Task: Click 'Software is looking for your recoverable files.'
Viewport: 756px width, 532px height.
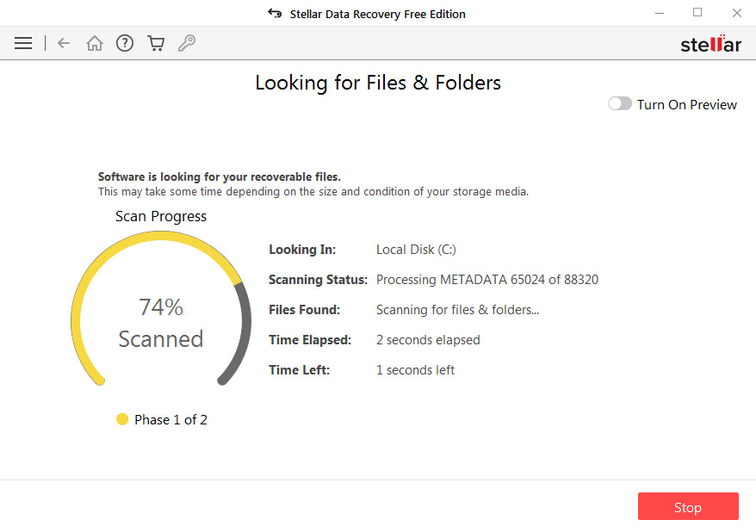Action: pos(220,176)
